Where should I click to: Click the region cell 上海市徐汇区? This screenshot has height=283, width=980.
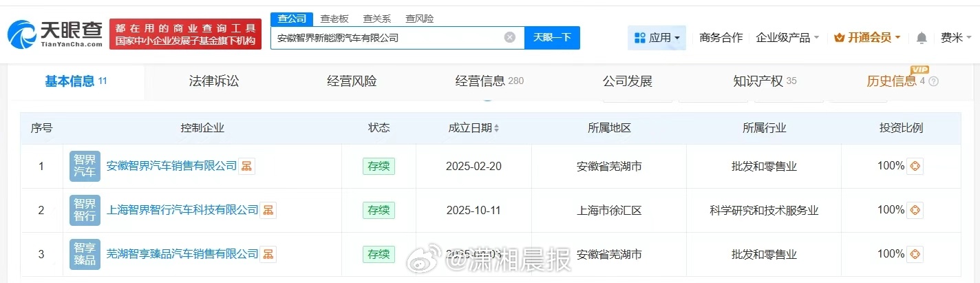pyautogui.click(x=609, y=210)
